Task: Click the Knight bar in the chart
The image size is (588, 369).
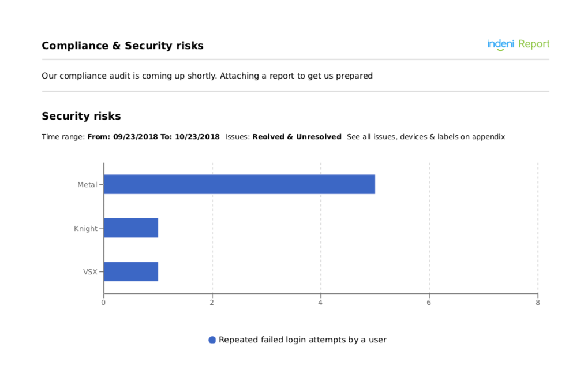Action: tap(130, 228)
